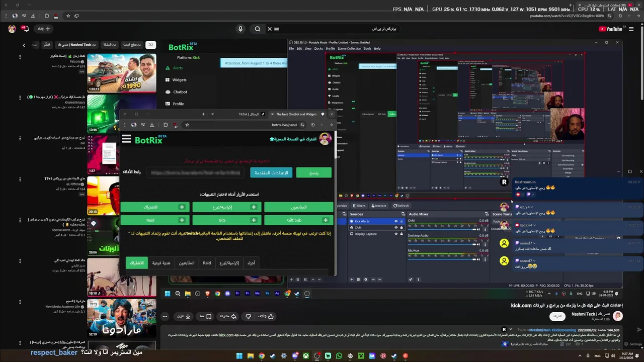Click the YouTube microphone voice search icon
Screen dimensions: 644x362
pyautogui.click(x=240, y=29)
